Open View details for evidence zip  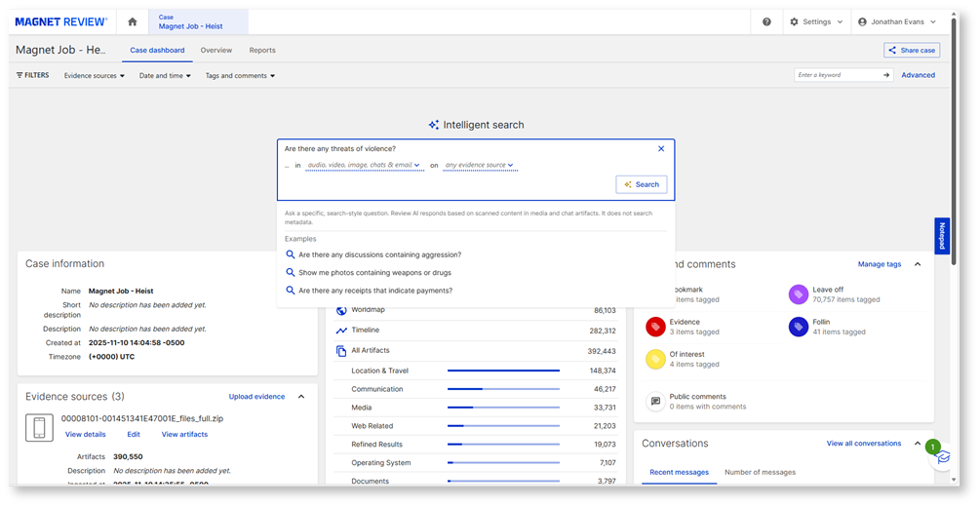pyautogui.click(x=86, y=435)
